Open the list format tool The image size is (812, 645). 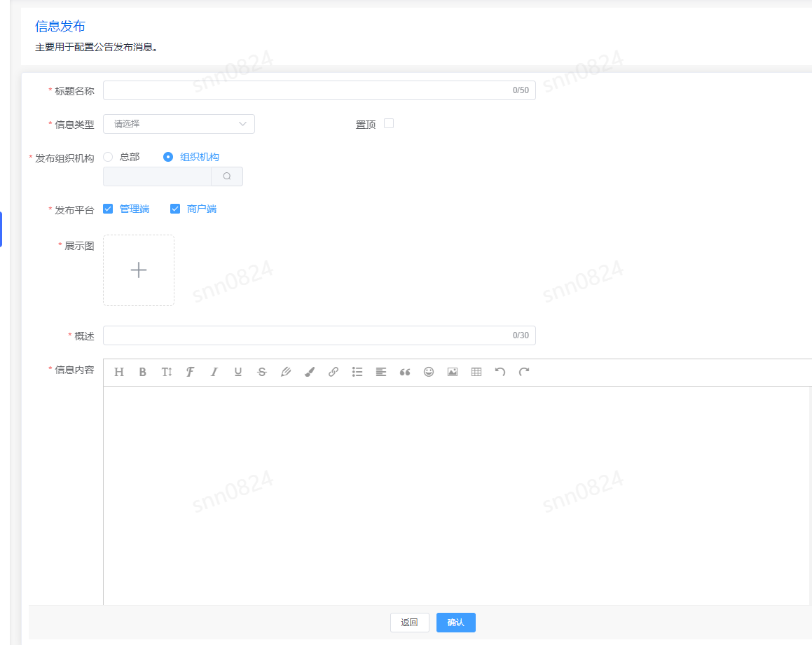pyautogui.click(x=357, y=372)
